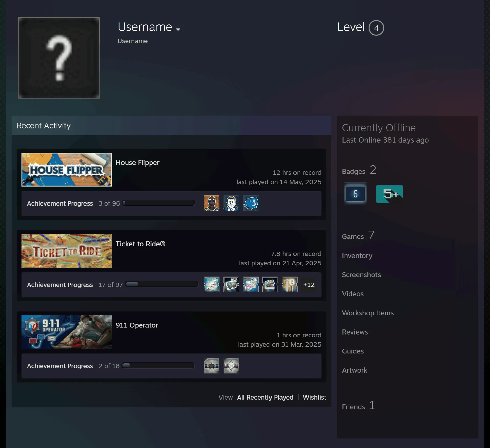Click House Flipper piggy bank achievement icon
The image size is (490, 448).
point(251,203)
